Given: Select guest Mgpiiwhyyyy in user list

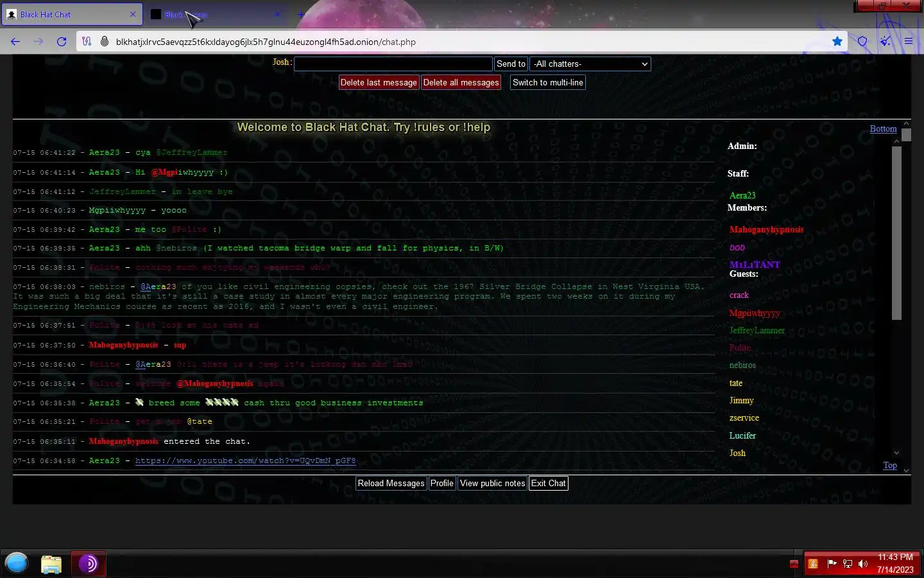Looking at the screenshot, I should 755,313.
